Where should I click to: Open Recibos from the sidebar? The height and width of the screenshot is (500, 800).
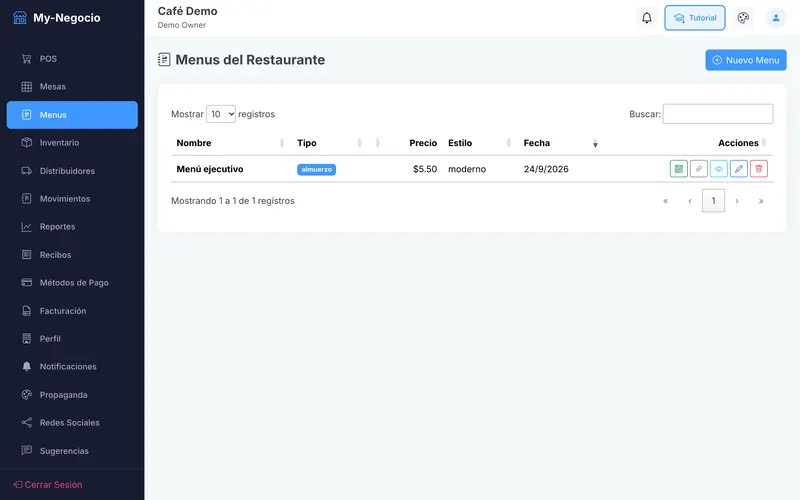click(72, 255)
